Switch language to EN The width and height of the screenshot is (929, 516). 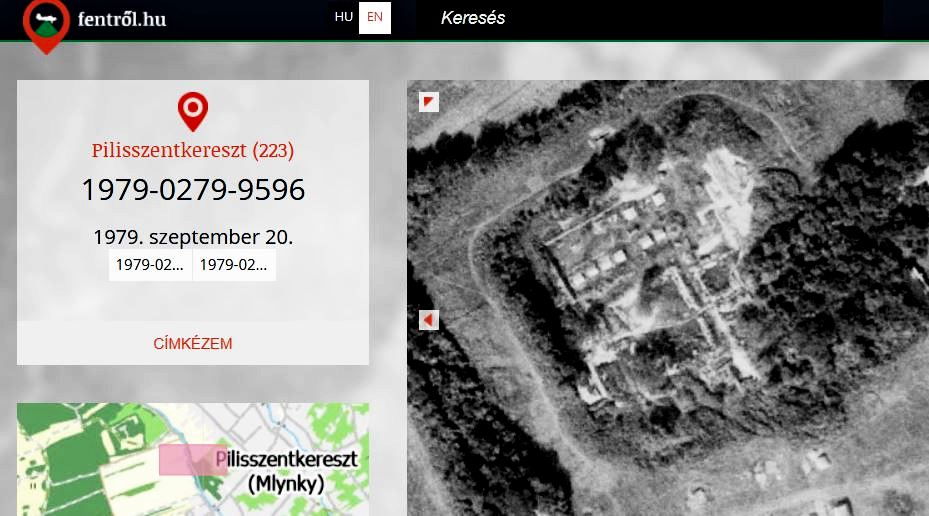point(374,17)
